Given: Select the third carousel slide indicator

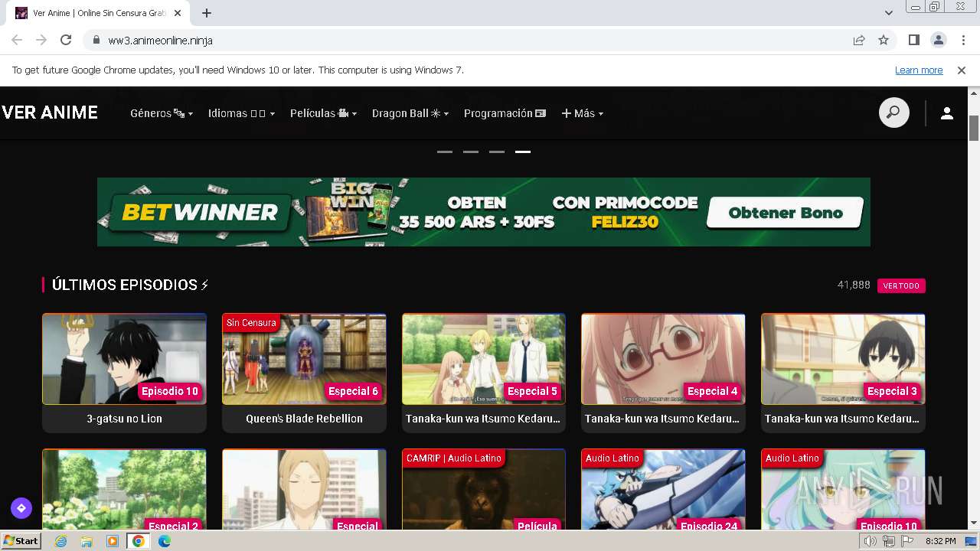Looking at the screenshot, I should click(497, 152).
